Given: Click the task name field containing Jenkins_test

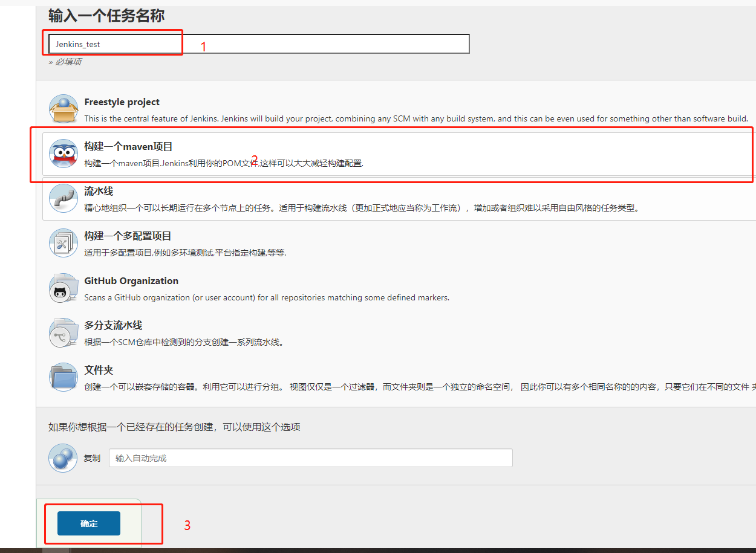Looking at the screenshot, I should [x=259, y=44].
